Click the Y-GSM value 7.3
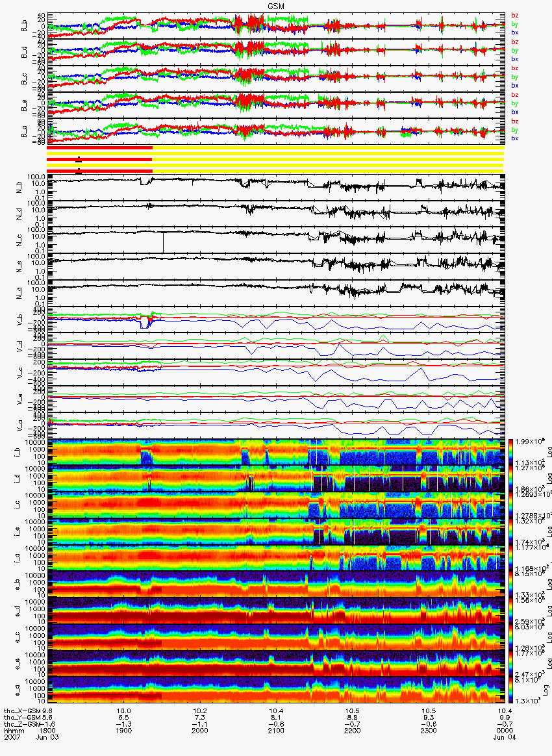 pos(199,718)
